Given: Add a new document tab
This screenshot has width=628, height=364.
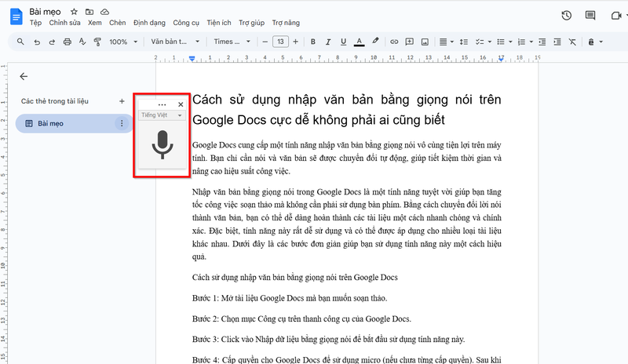Looking at the screenshot, I should click(x=122, y=101).
